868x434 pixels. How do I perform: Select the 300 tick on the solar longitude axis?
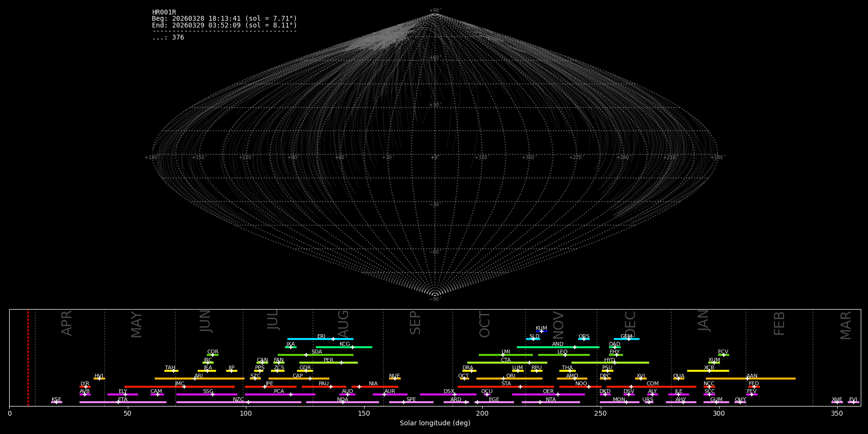click(x=719, y=413)
